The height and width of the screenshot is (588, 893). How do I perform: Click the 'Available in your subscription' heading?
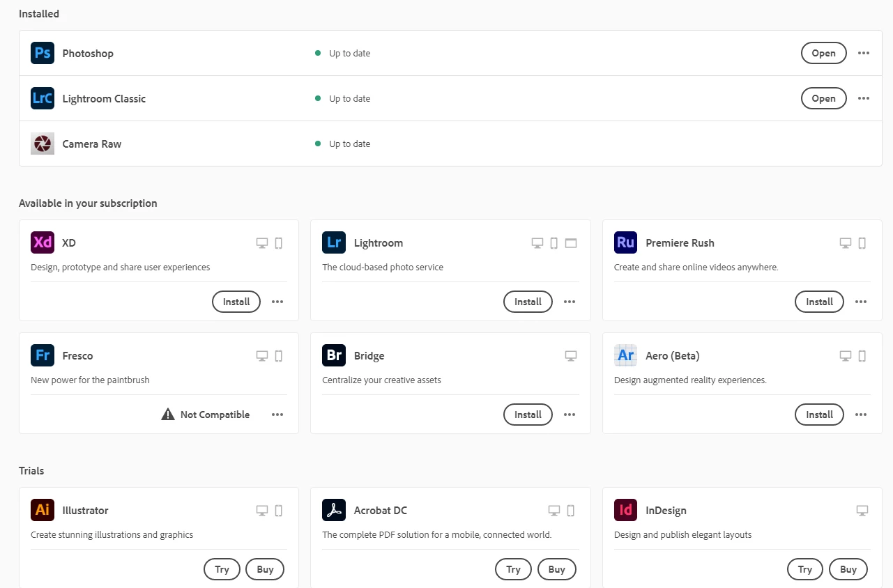pos(88,203)
